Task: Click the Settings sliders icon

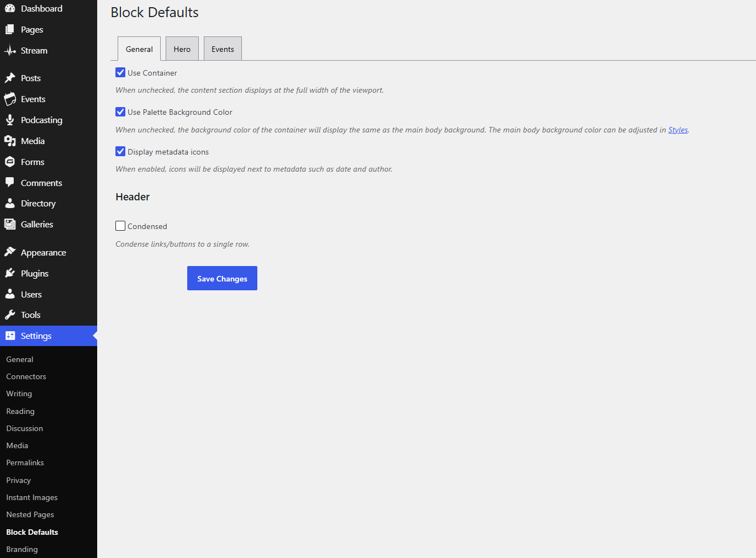Action: tap(10, 336)
